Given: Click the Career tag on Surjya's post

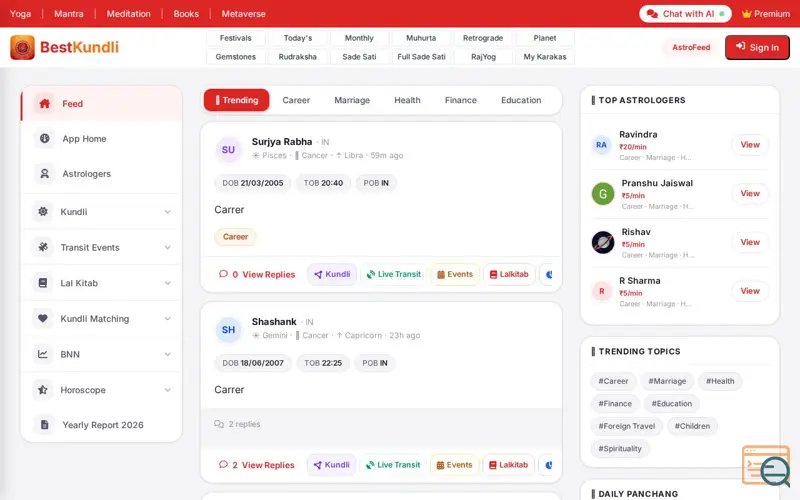Looking at the screenshot, I should point(235,237).
